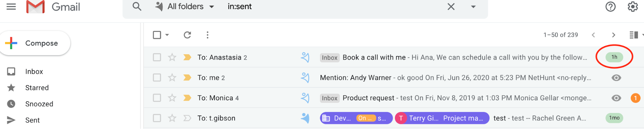This screenshot has height=129, width=644.
Task: Toggle importance marker on t.gibson email
Action: pyautogui.click(x=187, y=118)
